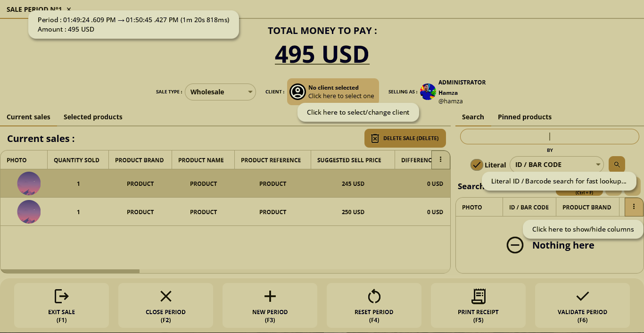The height and width of the screenshot is (333, 644).
Task: Open the Wholesale sale type dropdown
Action: click(x=220, y=92)
